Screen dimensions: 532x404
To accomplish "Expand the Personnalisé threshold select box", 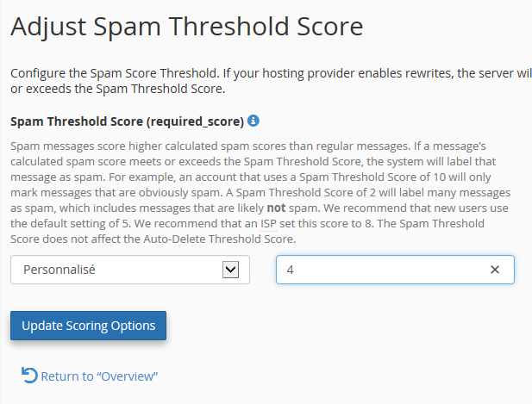I will 130,270.
